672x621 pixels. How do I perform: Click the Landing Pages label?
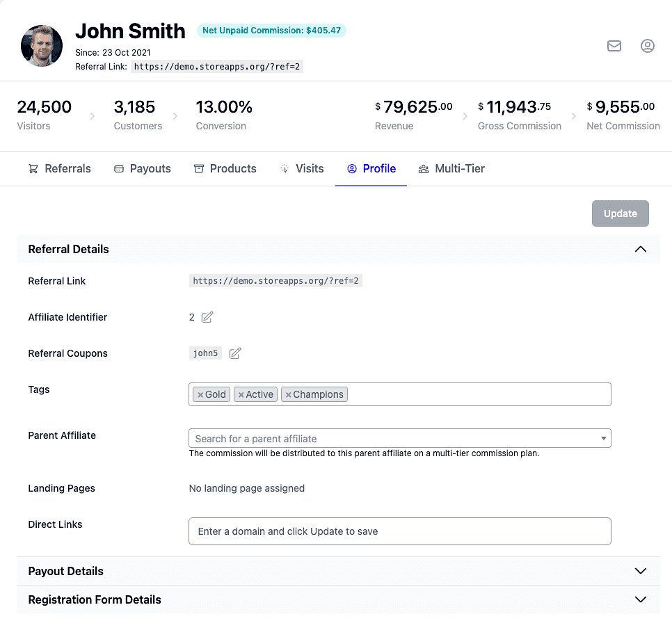[x=61, y=488]
